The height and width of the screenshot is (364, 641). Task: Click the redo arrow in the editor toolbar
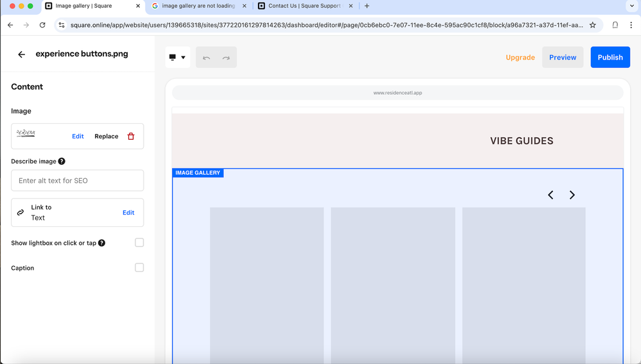[226, 58]
